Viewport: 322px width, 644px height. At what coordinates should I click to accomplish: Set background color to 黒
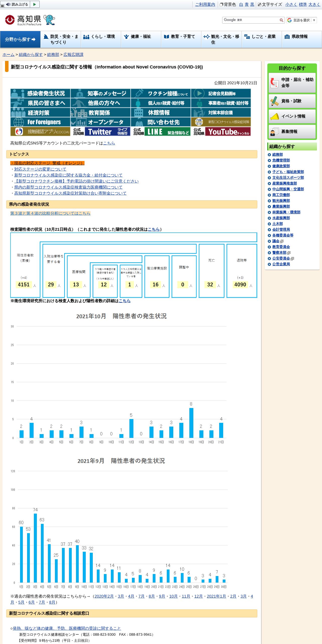pos(252,4)
